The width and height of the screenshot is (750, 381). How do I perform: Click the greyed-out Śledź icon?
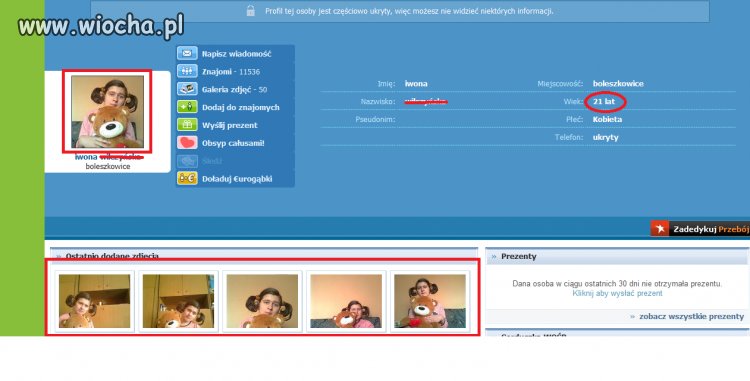(187, 161)
